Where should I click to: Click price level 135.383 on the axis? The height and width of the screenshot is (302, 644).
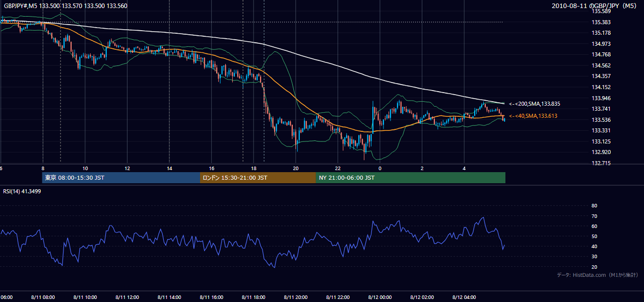click(x=601, y=22)
